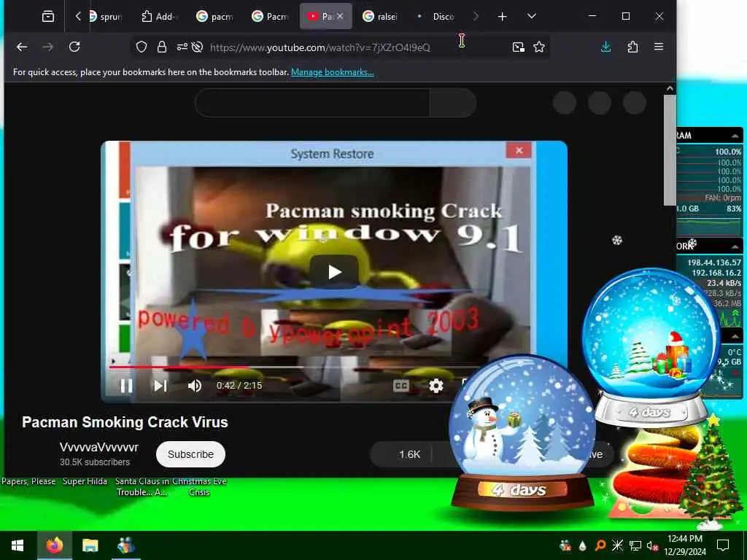Open the Manage bookmarks link

333,72
